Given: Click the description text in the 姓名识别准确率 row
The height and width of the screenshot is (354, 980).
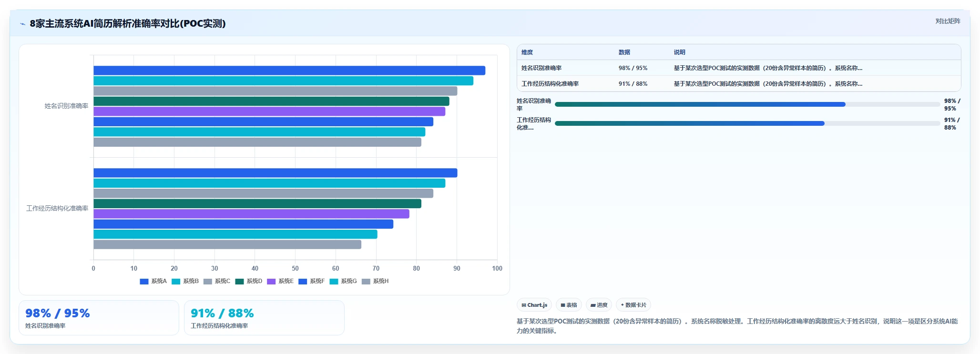Looking at the screenshot, I should (768, 68).
